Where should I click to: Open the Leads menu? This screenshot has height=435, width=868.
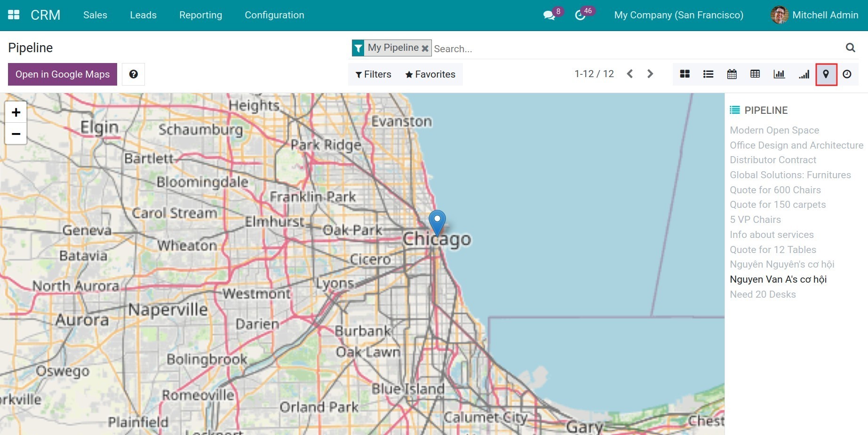point(143,15)
